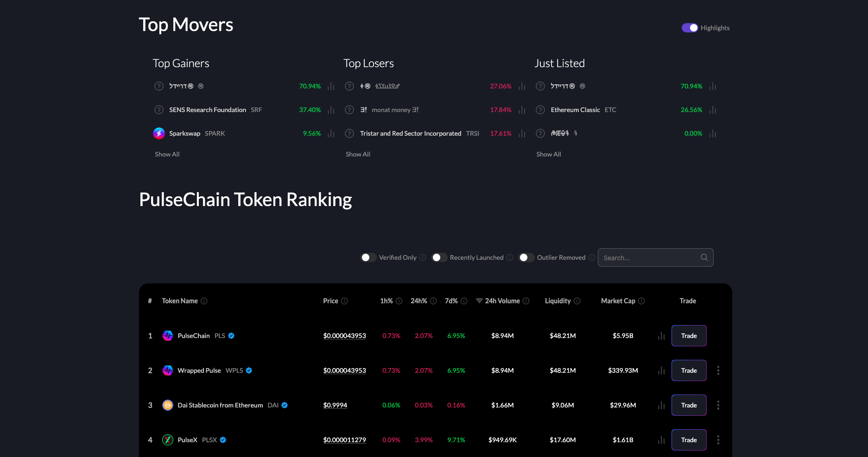Click the question mark icon beside Ethereum Classic

[540, 110]
